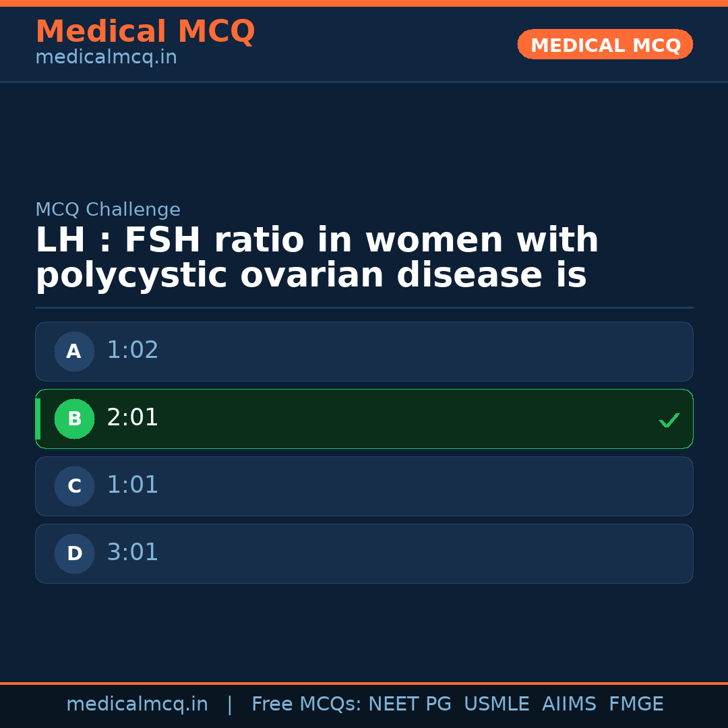The width and height of the screenshot is (728, 728).
Task: Click the MCQ Challenge label
Action: coord(108,210)
